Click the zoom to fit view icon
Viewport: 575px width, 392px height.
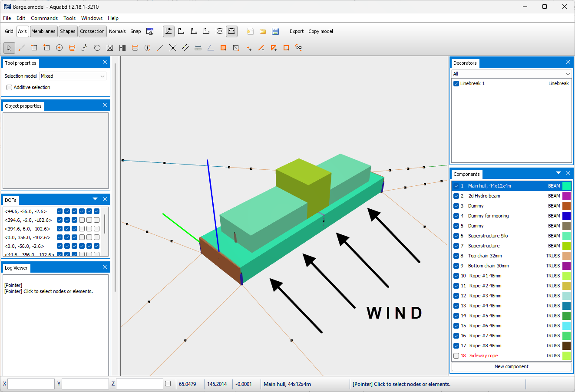coord(219,31)
